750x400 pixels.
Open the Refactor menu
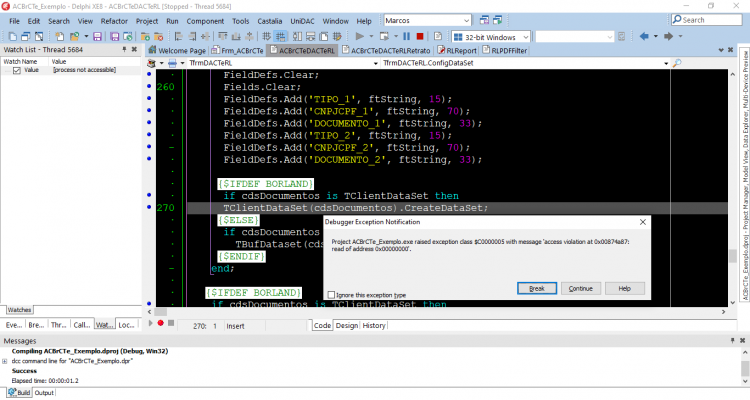[x=114, y=21]
